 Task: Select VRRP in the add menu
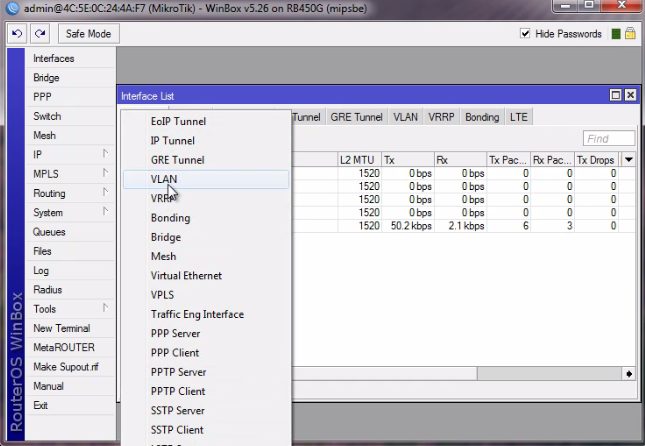(x=206, y=199)
